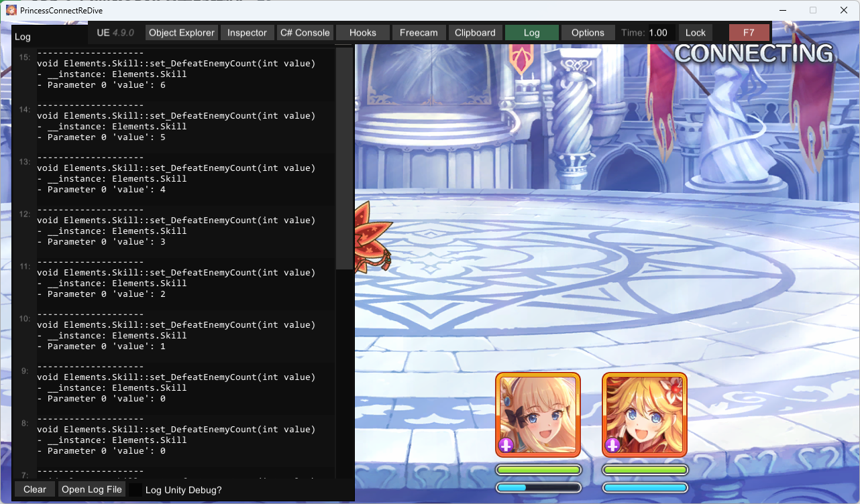Close the UE menu with F7 button
Viewport: 860px width, 504px height.
pyautogui.click(x=749, y=33)
